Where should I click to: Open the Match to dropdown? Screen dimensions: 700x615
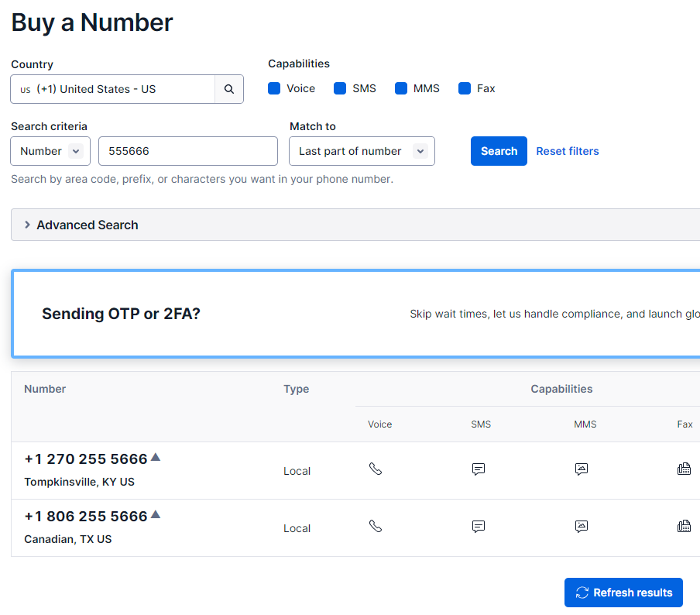point(362,151)
